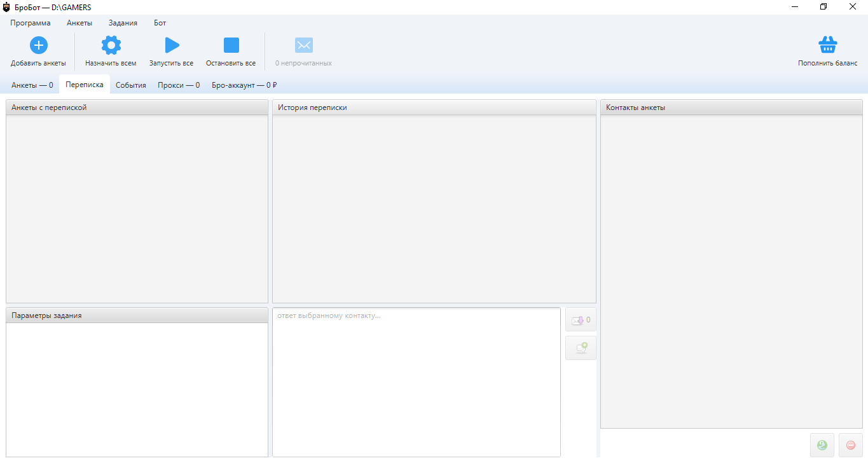868x463 pixels.
Task: Switch to the События tab
Action: (131, 85)
